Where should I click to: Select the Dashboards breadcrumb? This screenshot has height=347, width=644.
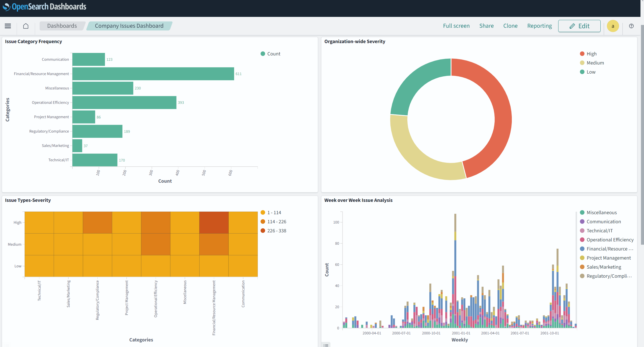point(62,26)
